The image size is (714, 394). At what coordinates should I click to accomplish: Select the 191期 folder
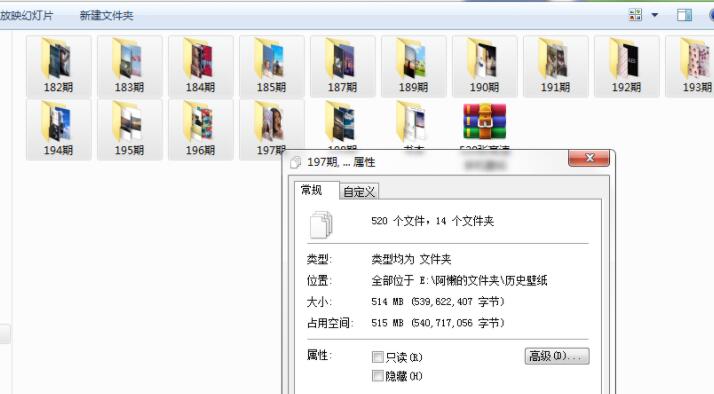(x=556, y=66)
